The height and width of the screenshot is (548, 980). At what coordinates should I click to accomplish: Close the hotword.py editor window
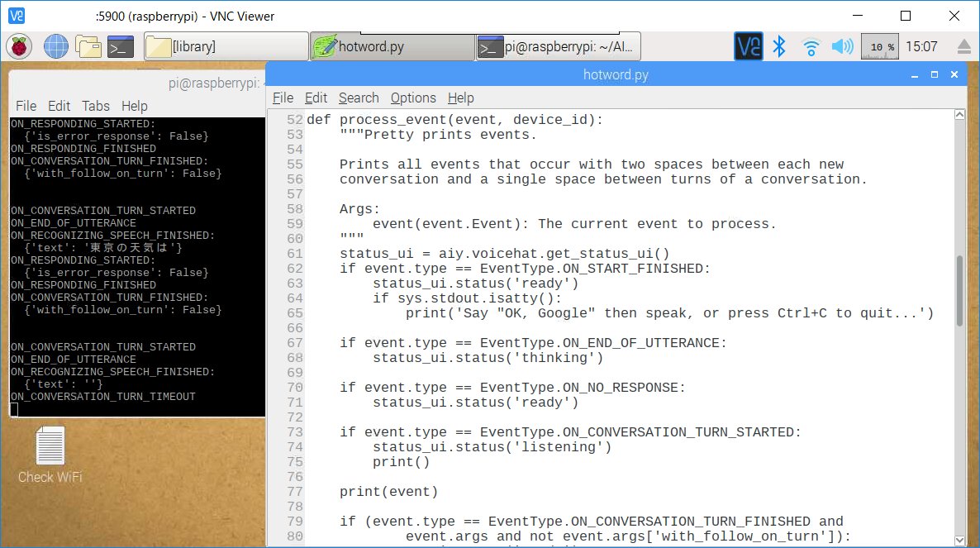tap(954, 75)
